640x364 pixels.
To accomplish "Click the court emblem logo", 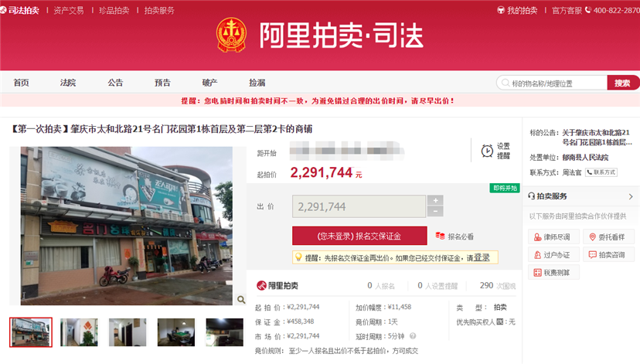I will (231, 35).
